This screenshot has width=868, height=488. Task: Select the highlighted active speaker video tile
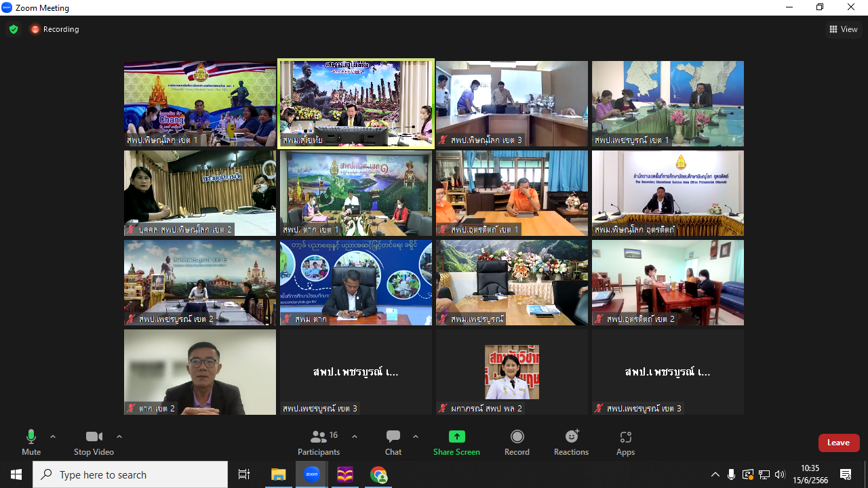[x=356, y=103]
